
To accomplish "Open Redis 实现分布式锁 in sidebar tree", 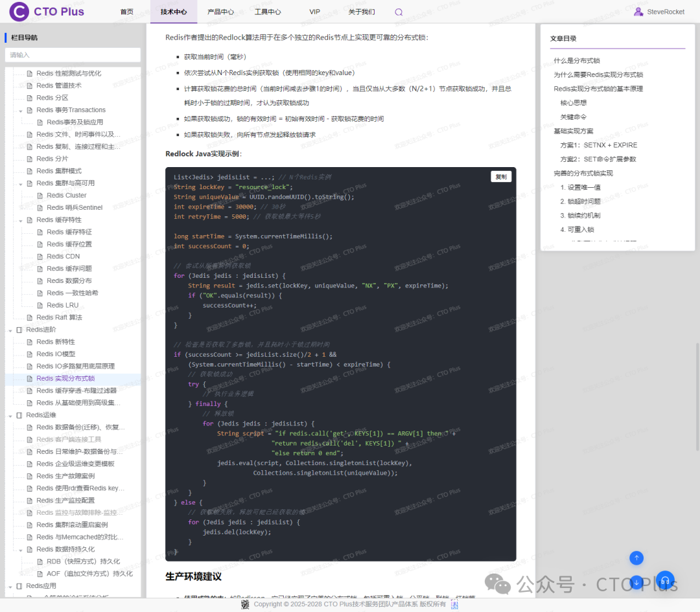I will pyautogui.click(x=65, y=378).
